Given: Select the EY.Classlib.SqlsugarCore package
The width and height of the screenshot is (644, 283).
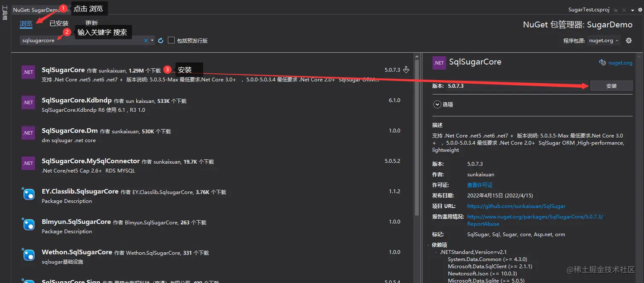Looking at the screenshot, I should coord(213,196).
